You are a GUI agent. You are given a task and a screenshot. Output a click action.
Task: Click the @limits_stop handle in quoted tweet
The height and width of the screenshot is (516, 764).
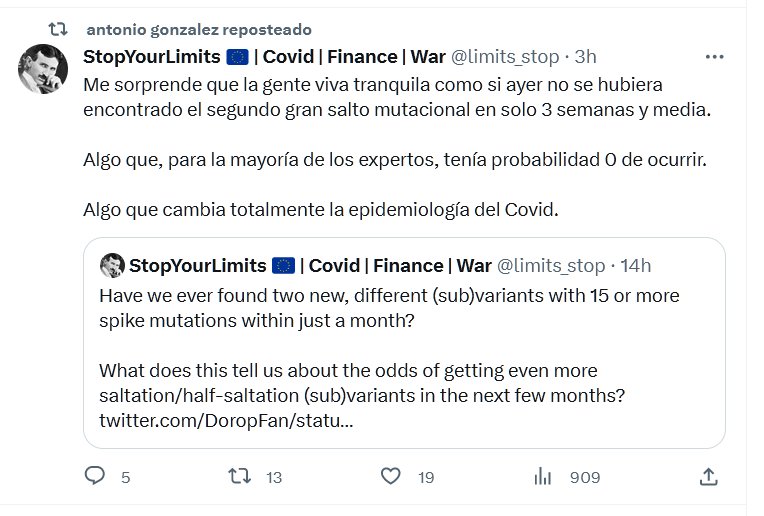pos(551,265)
